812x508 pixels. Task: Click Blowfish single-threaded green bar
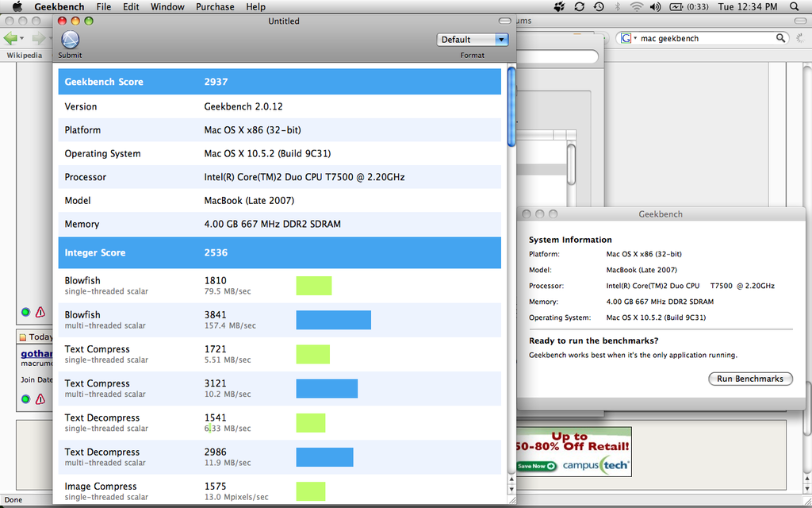click(x=314, y=286)
